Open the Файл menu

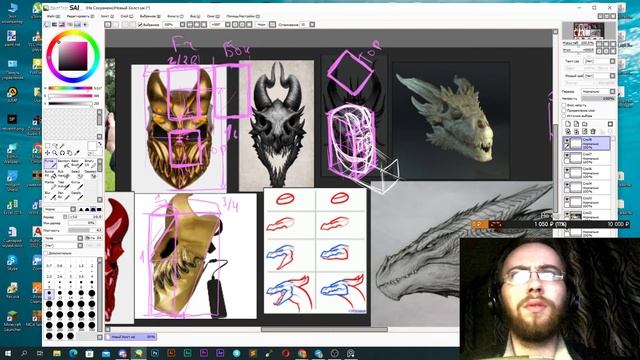53,16
